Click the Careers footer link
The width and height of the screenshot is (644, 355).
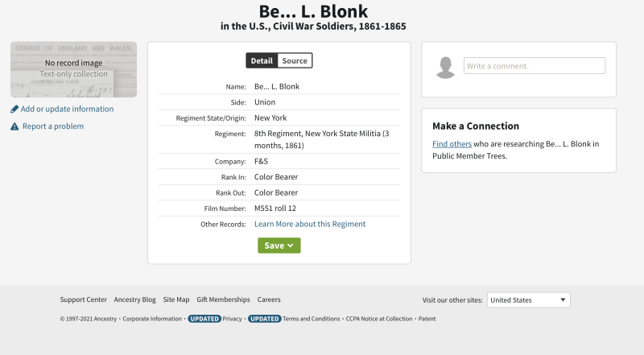pos(269,299)
